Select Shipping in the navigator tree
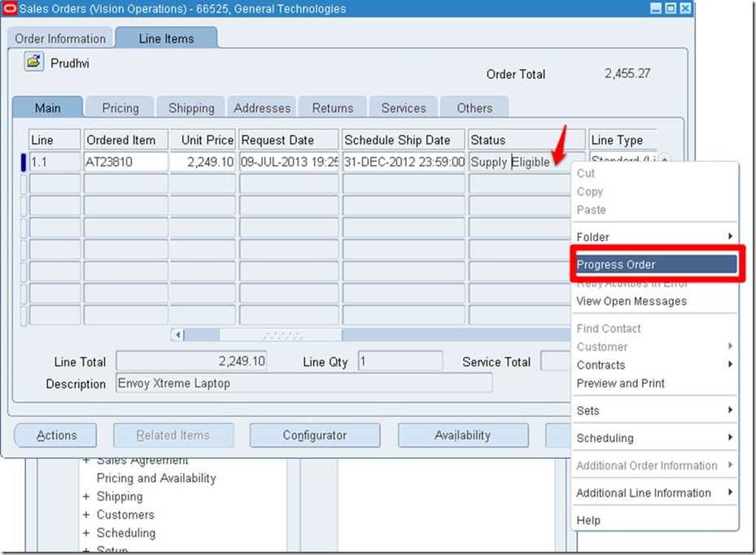756x555 pixels. tap(120, 496)
